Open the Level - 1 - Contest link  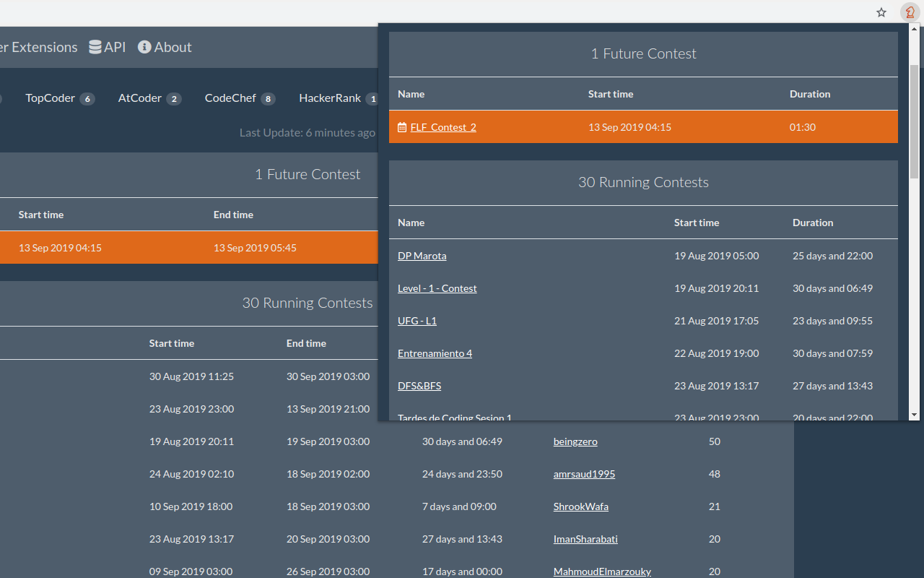click(x=437, y=288)
